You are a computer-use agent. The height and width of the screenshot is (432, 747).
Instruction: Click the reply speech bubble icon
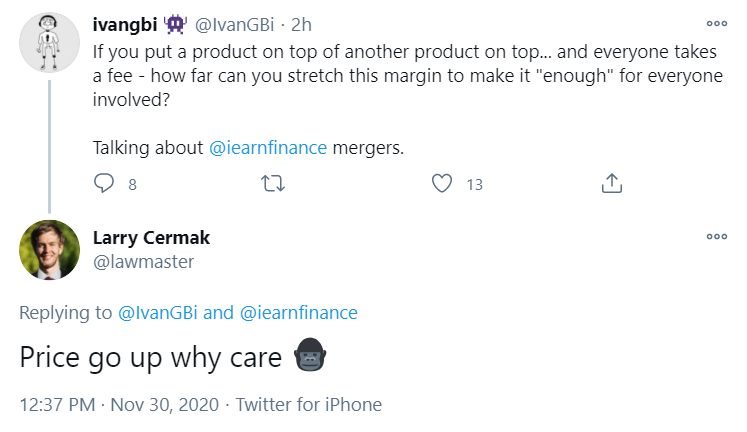(x=105, y=183)
